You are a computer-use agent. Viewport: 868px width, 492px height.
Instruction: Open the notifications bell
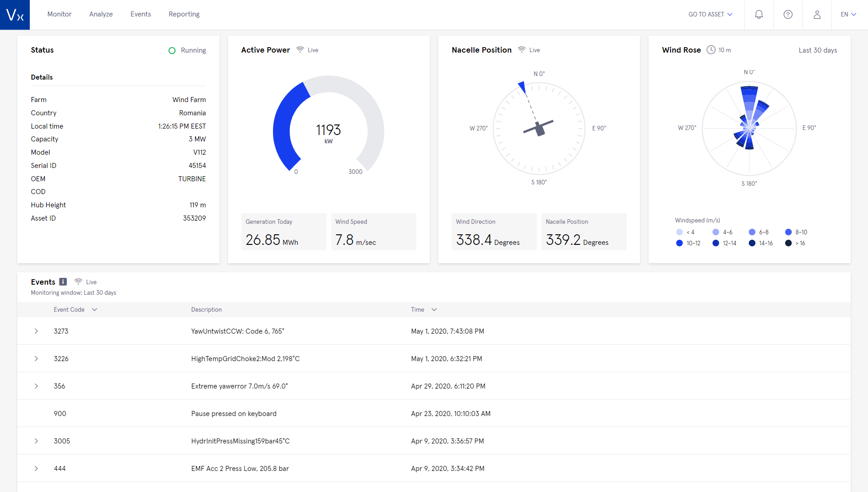(x=759, y=15)
